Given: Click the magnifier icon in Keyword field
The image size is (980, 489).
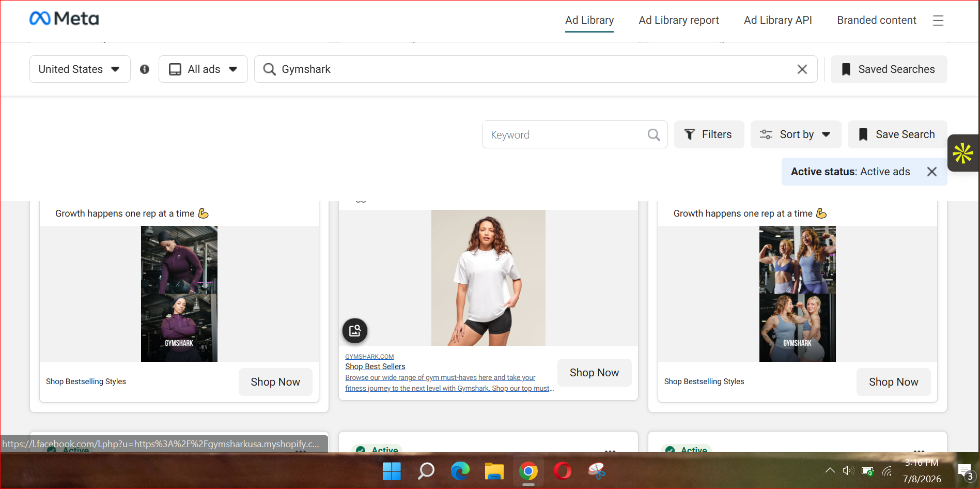Looking at the screenshot, I should pyautogui.click(x=654, y=135).
